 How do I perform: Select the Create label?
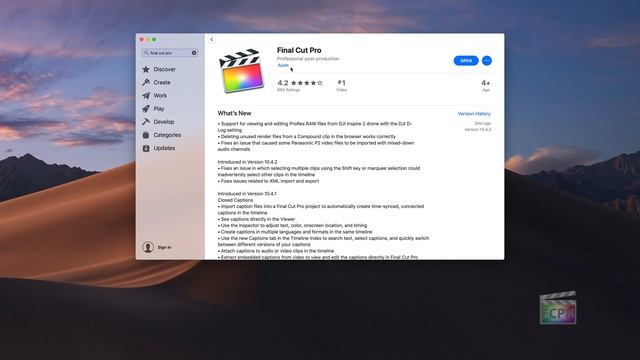tap(162, 82)
